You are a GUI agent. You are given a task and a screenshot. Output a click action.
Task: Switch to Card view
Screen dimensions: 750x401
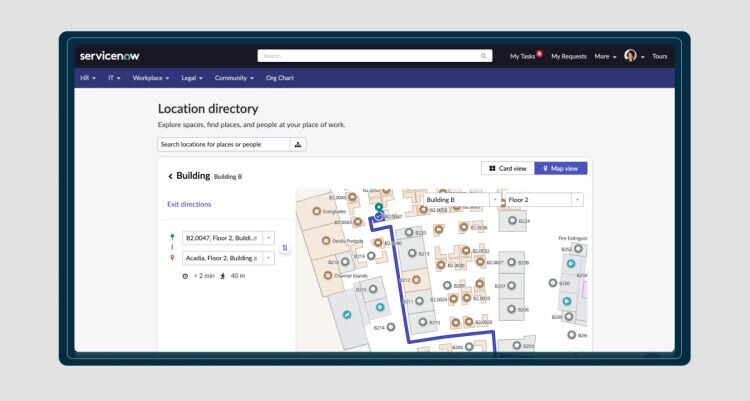pos(507,169)
